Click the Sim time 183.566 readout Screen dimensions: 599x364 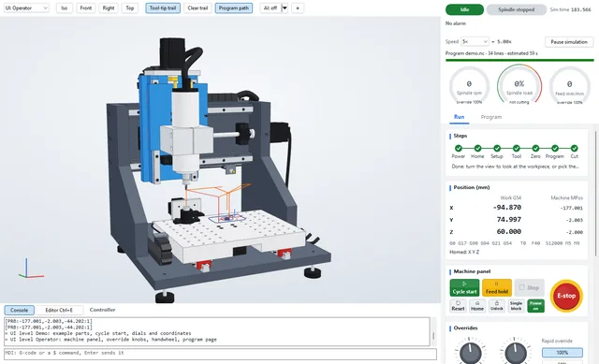pyautogui.click(x=570, y=9)
